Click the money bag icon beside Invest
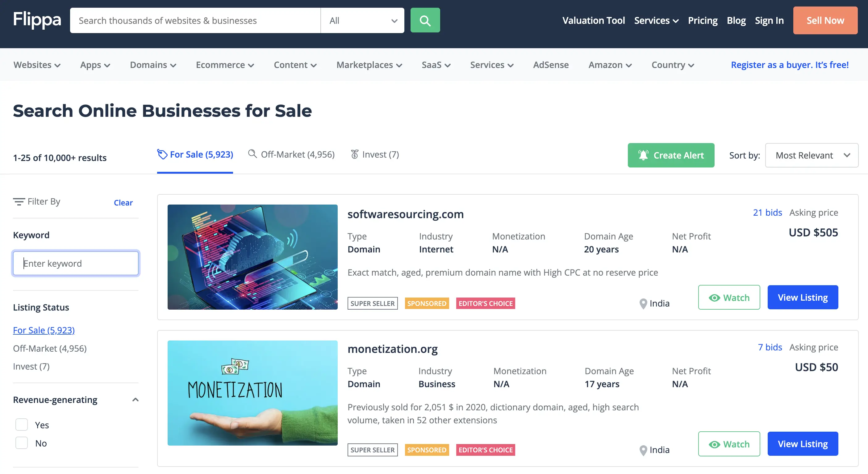This screenshot has height=474, width=868. [354, 154]
